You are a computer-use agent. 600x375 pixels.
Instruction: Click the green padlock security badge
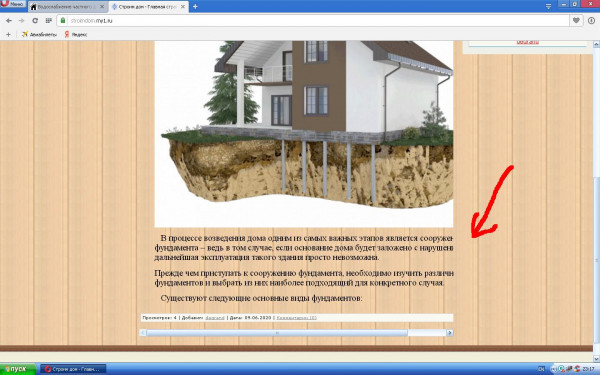[x=63, y=21]
